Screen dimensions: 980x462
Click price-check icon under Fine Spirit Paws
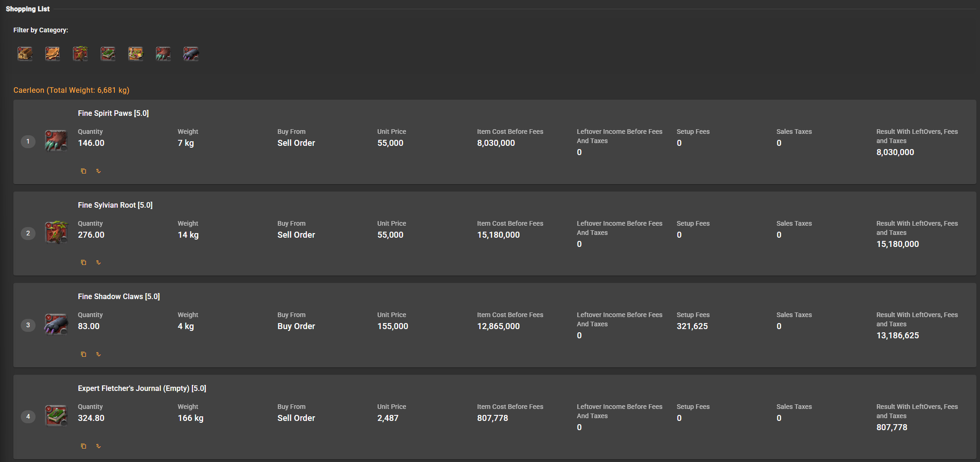[x=98, y=171]
